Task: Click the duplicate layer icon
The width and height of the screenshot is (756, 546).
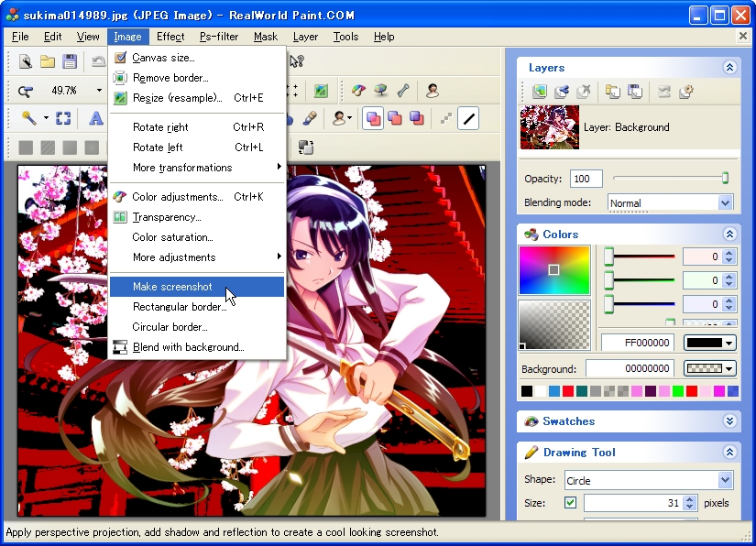Action: [562, 91]
